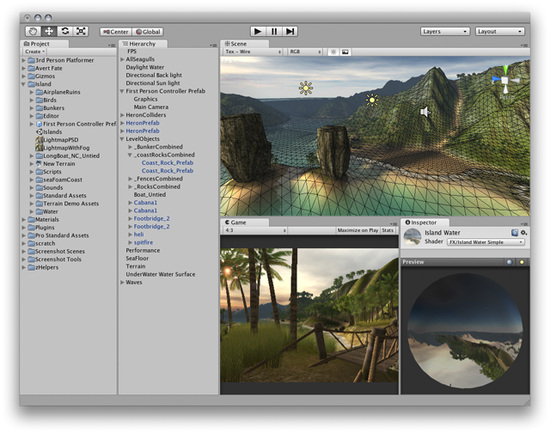
Task: Expand the 3rd Person Platformer folder
Action: click(x=24, y=60)
